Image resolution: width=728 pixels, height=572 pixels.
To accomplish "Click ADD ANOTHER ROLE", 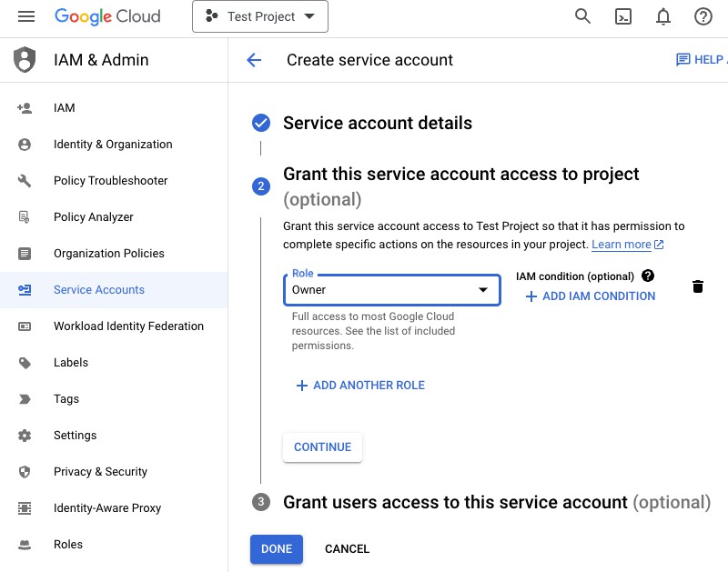I will (360, 386).
